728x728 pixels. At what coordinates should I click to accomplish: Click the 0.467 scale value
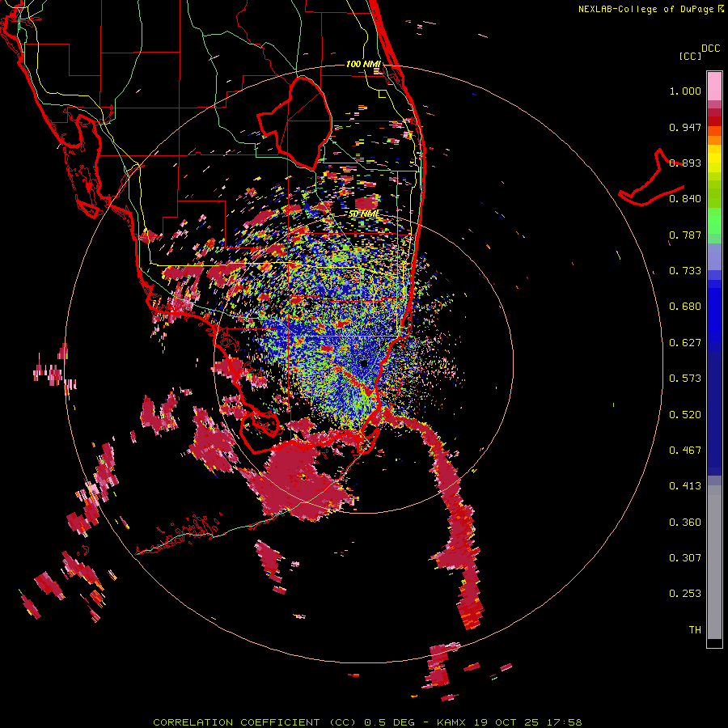(685, 451)
